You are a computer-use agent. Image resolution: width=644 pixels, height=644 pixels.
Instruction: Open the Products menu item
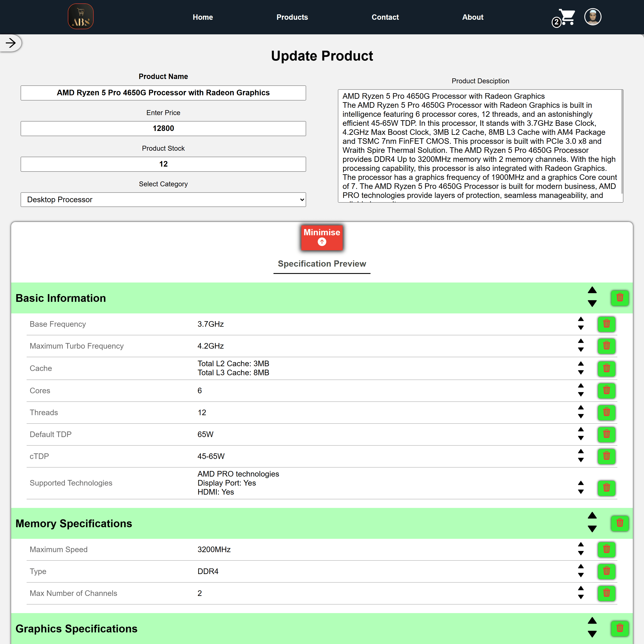[292, 17]
